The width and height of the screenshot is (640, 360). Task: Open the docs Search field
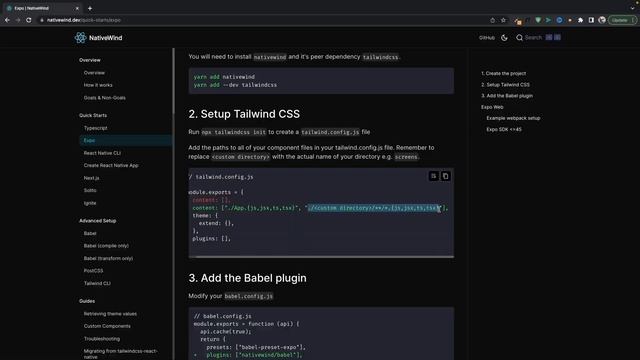(x=538, y=38)
